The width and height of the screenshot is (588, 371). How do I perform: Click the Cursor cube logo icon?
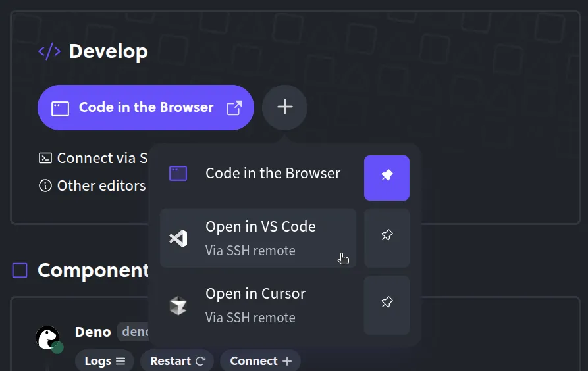178,305
